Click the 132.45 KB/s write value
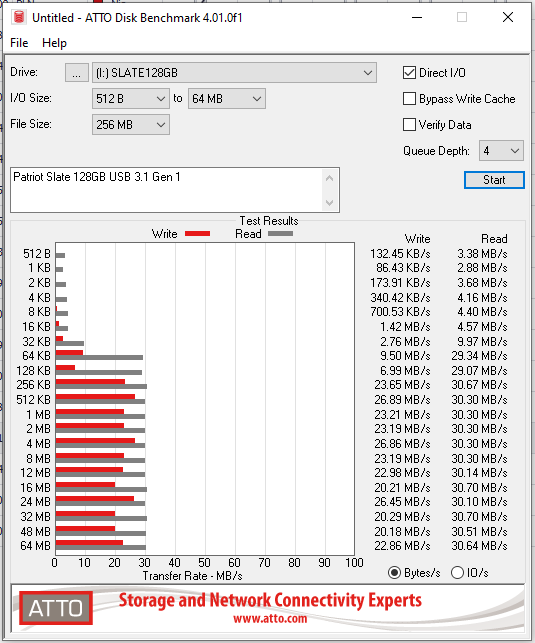The width and height of the screenshot is (535, 643). coord(400,254)
